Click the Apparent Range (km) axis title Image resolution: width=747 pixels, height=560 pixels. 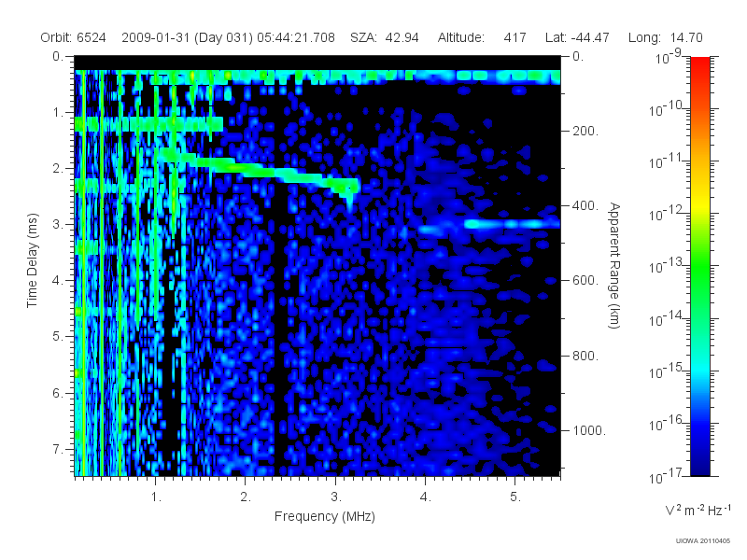(x=614, y=265)
